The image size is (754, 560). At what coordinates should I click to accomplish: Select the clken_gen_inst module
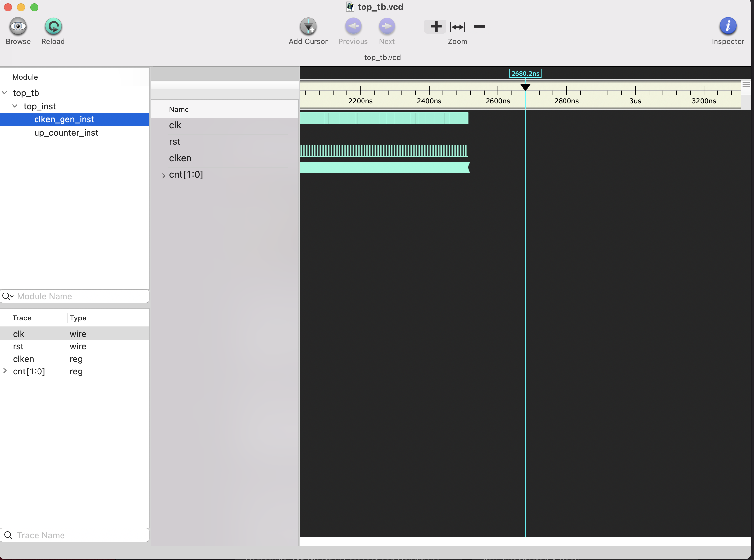click(64, 119)
